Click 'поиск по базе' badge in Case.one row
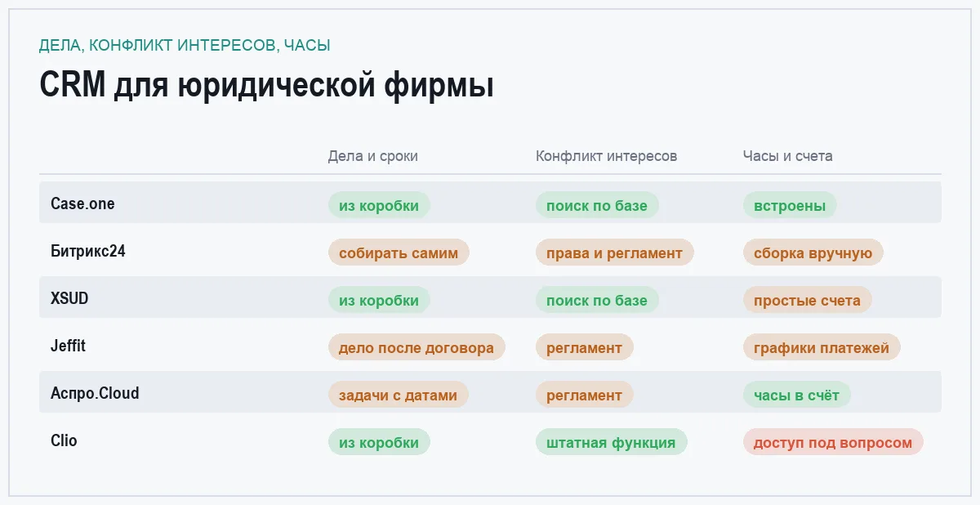The width and height of the screenshot is (980, 505). 597,205
